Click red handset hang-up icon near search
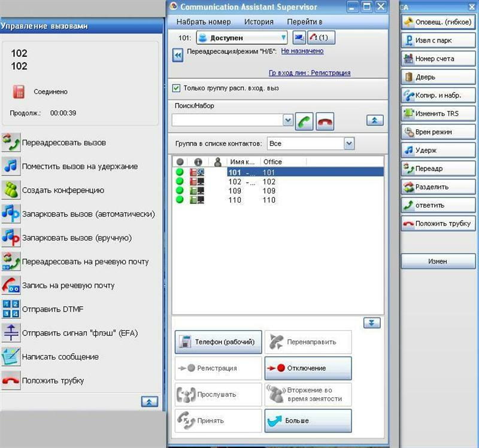Screen dimensions: 479x448 tap(325, 121)
